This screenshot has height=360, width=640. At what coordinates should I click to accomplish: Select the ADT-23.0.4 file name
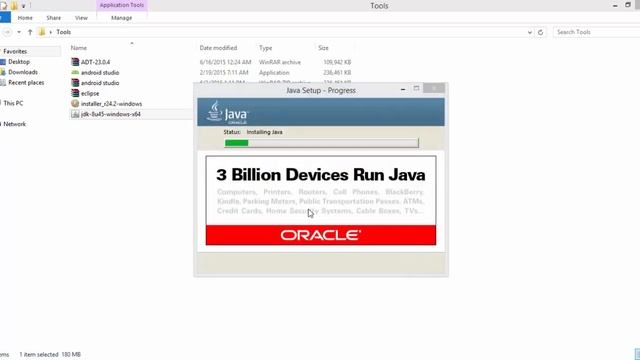[x=95, y=62]
